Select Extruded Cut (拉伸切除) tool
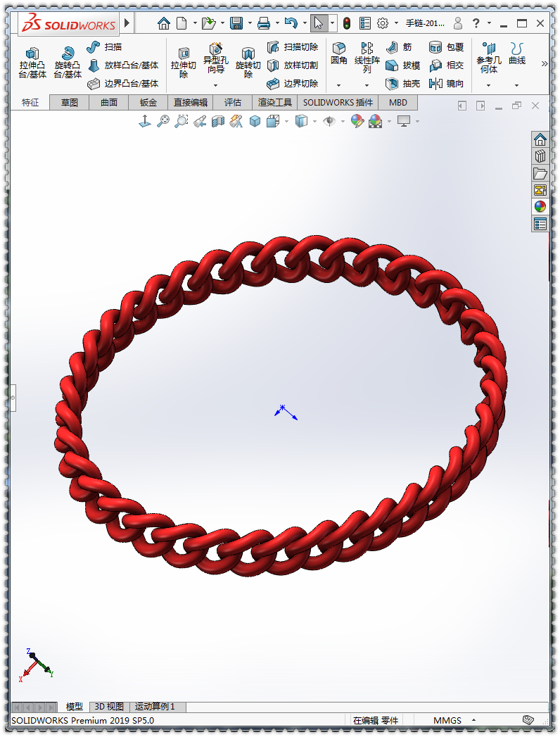This screenshot has width=560, height=737. 184,63
